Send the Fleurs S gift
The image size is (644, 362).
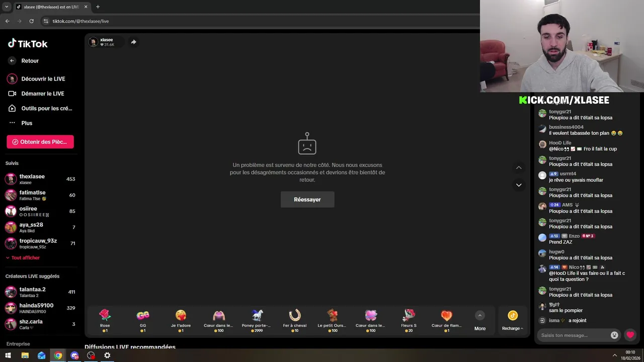[x=409, y=320]
